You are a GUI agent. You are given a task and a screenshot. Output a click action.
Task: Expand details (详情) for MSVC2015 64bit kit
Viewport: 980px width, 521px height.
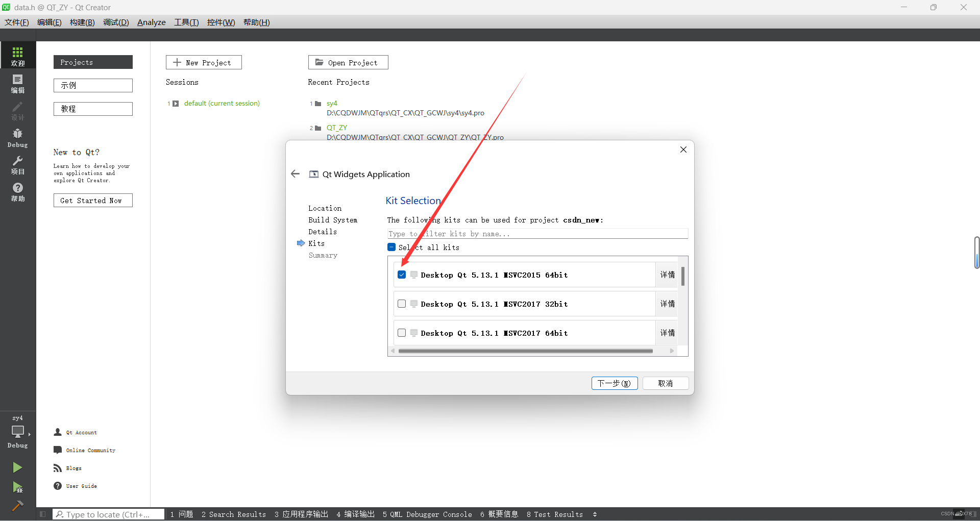click(x=667, y=275)
